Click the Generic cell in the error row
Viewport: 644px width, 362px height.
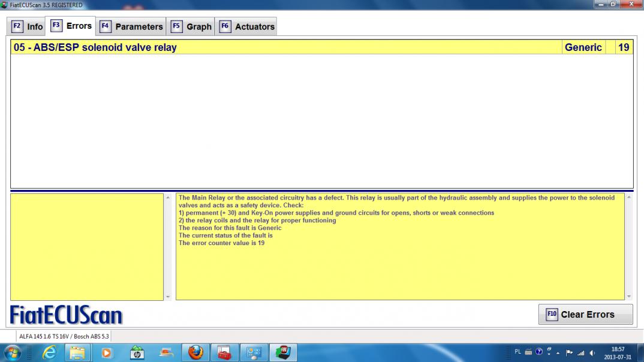[583, 47]
